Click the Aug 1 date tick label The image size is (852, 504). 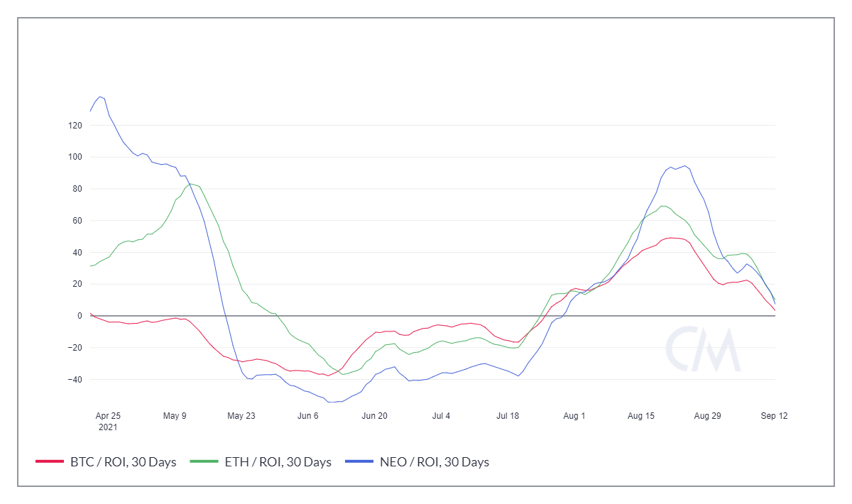[x=574, y=416]
